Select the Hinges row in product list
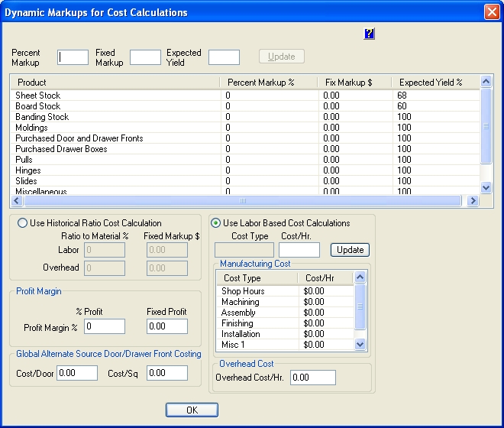This screenshot has height=428, width=504. pos(28,170)
